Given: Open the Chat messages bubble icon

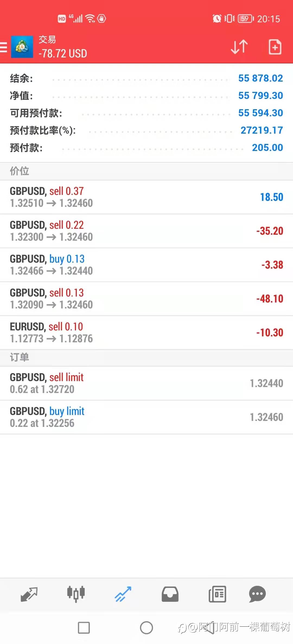Looking at the screenshot, I should tap(257, 594).
